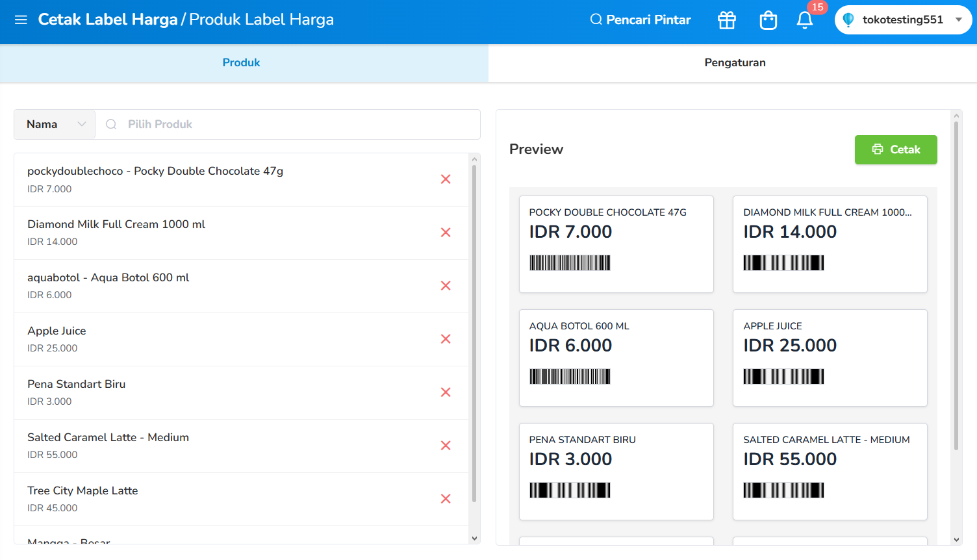Remove Diamond Milk Full Cream from list
This screenshot has width=977, height=560.
tap(446, 233)
